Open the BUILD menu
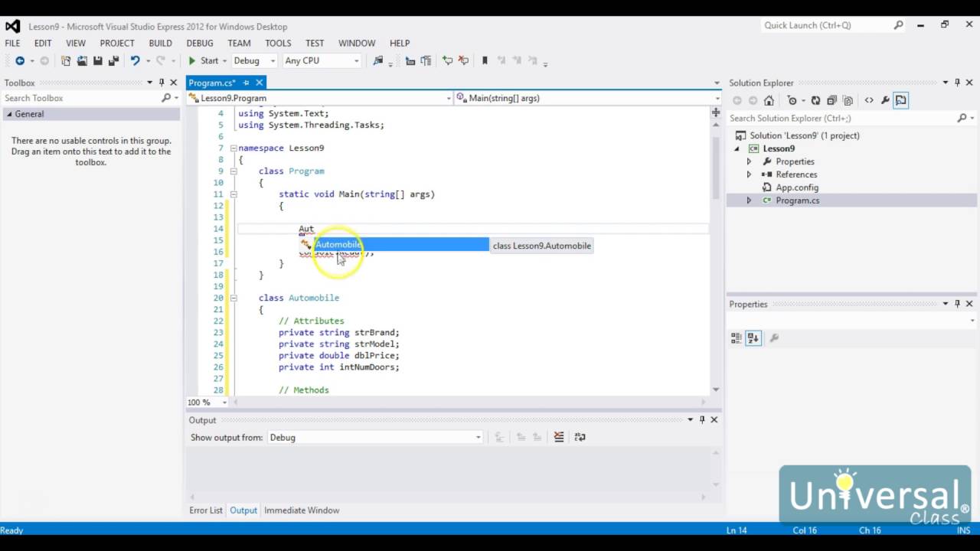The image size is (980, 551). pyautogui.click(x=160, y=43)
